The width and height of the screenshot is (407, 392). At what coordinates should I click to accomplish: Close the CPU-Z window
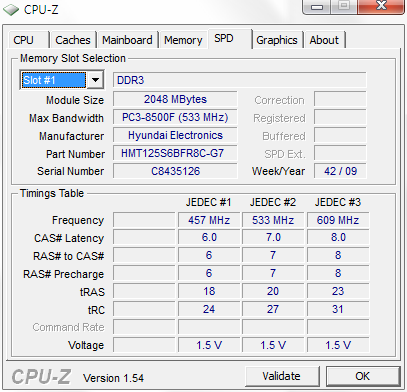coord(381,6)
